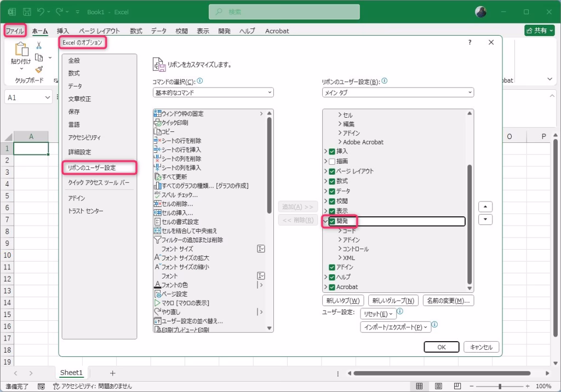Uncheck the Acrobat tab checkbox

[332, 287]
